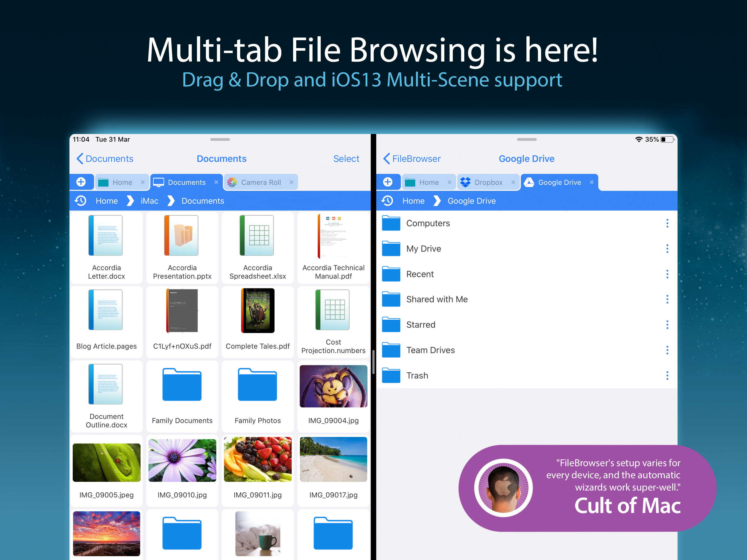Open more options for Starred folder

point(667,325)
